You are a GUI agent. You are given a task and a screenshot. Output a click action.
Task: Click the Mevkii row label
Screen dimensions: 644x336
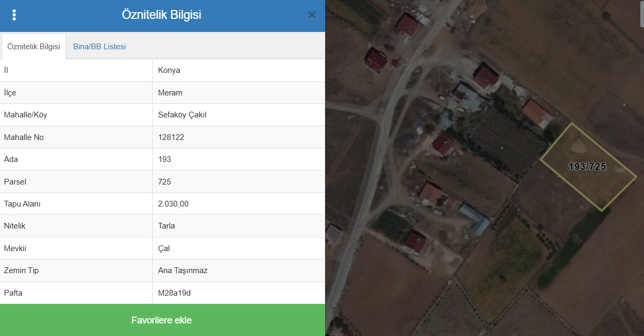(15, 248)
